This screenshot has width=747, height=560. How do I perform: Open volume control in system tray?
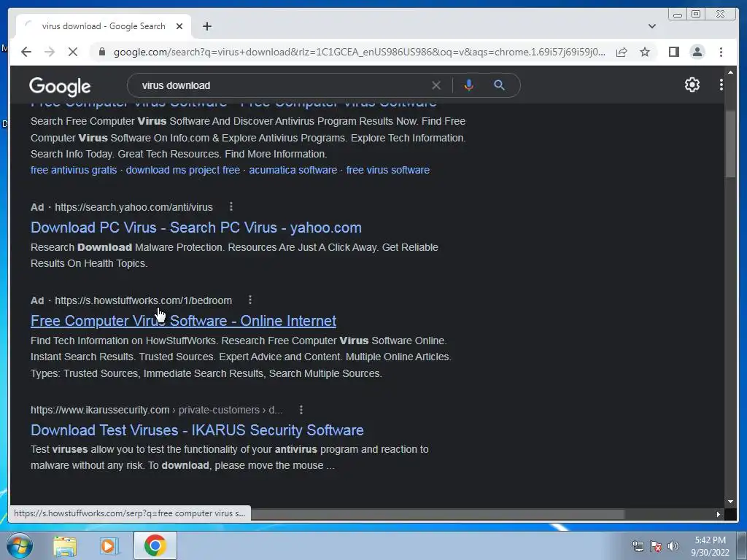pos(673,546)
